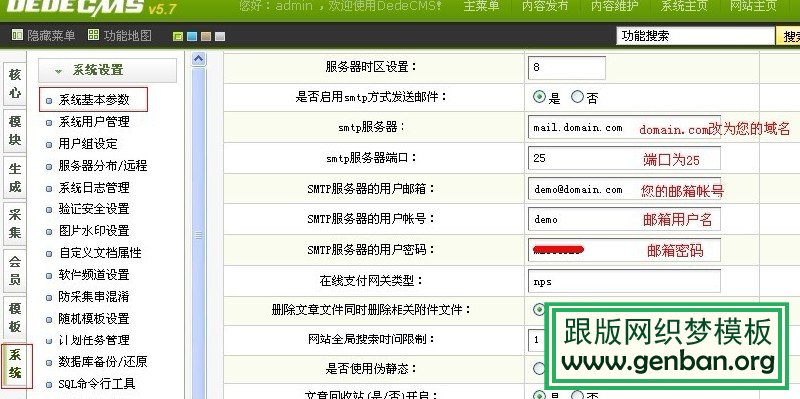Switch to the 生成 vertical tab

(x=15, y=178)
